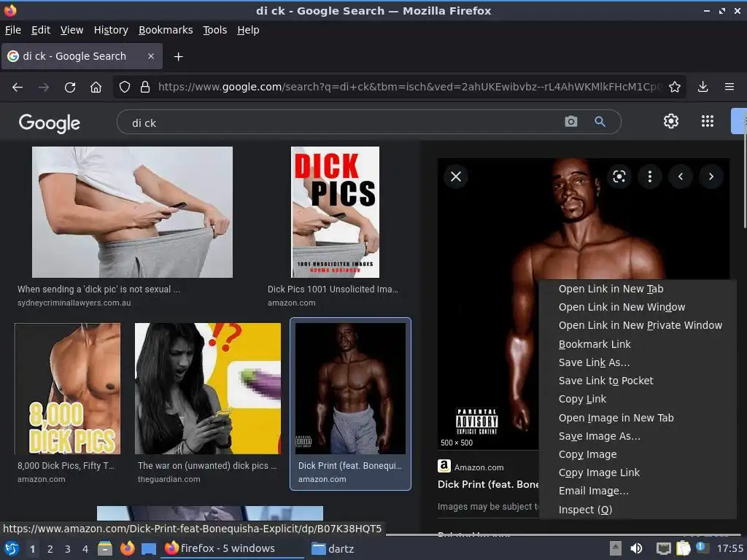
Task: Focus the address bar URL
Action: (x=410, y=87)
